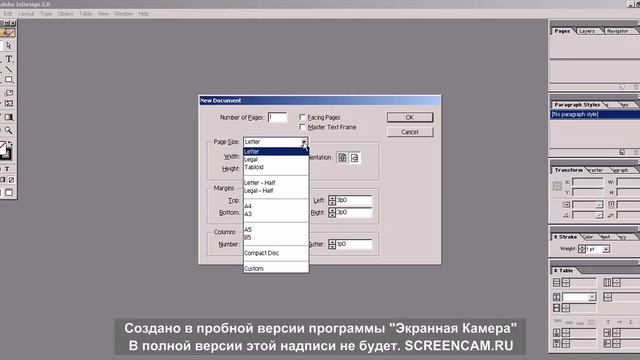Open row height dropdown in Table panel

click(592, 297)
